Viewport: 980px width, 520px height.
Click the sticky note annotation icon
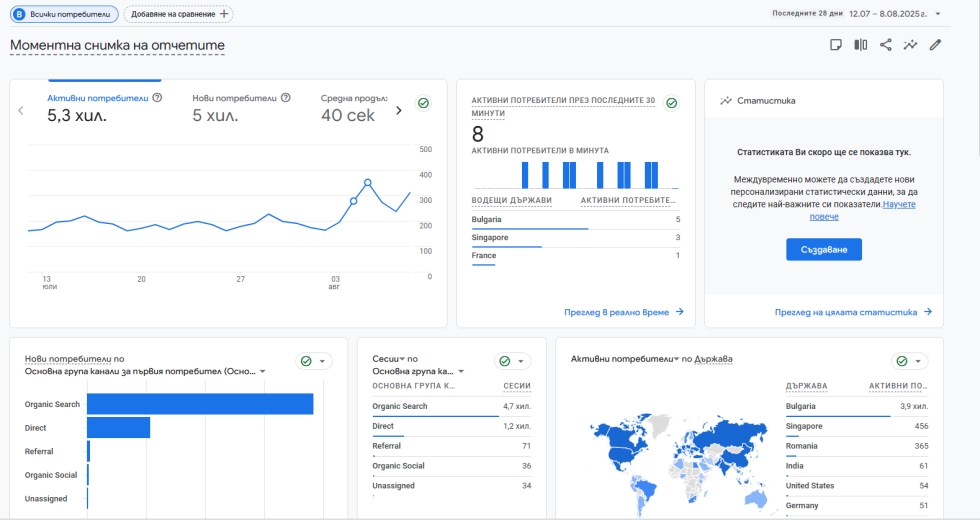coord(836,45)
